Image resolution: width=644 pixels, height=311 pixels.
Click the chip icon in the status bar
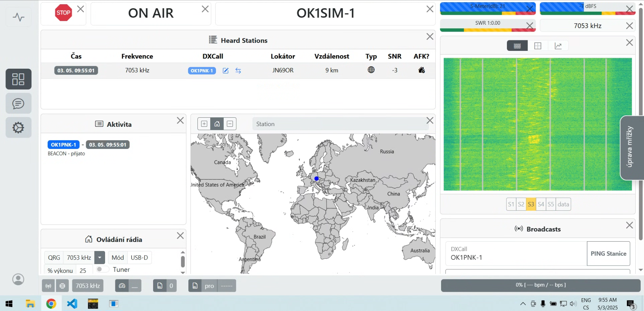[x=62, y=286]
